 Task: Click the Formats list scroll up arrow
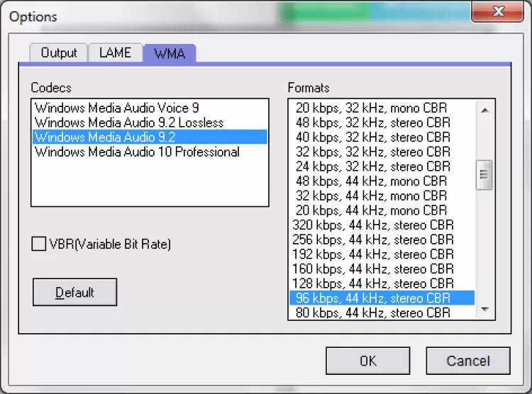485,110
